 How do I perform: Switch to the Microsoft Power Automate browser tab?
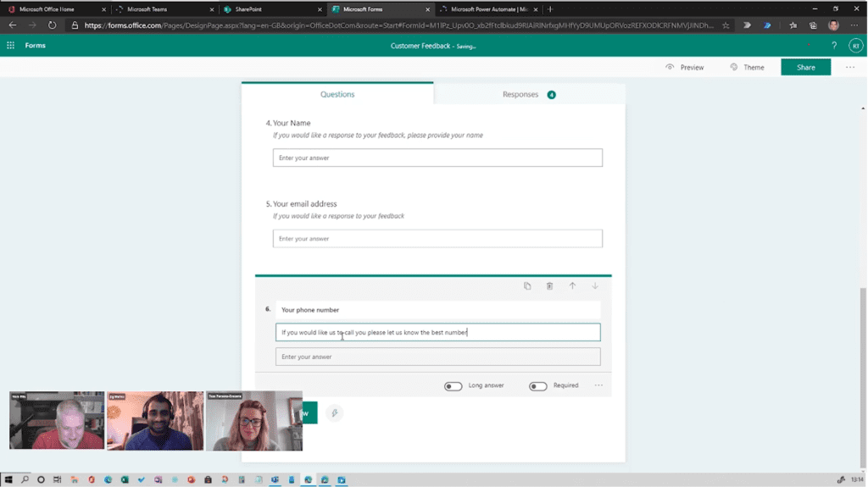coord(487,9)
